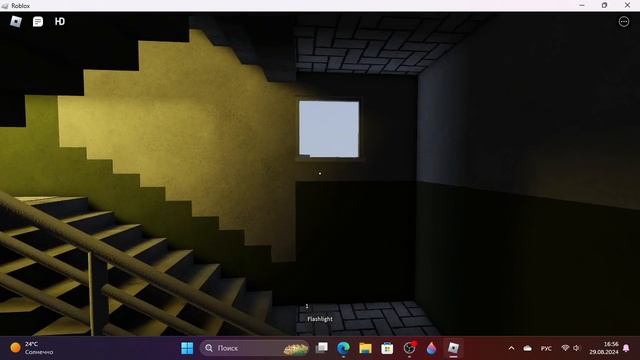Click the taskbar search box Поиск
The height and width of the screenshot is (360, 640).
pos(254,348)
